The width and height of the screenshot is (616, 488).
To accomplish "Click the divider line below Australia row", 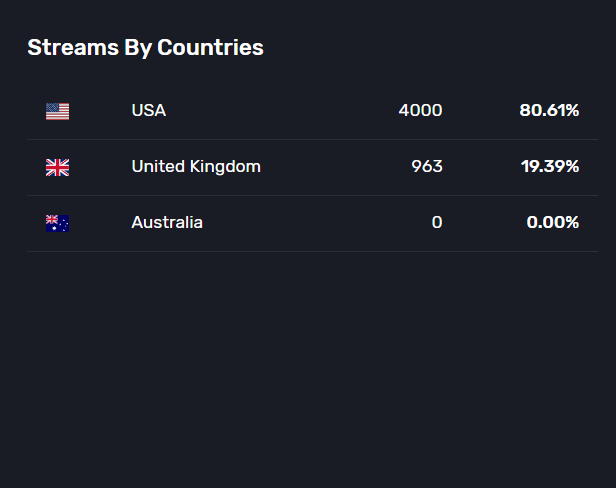I will 312,251.
